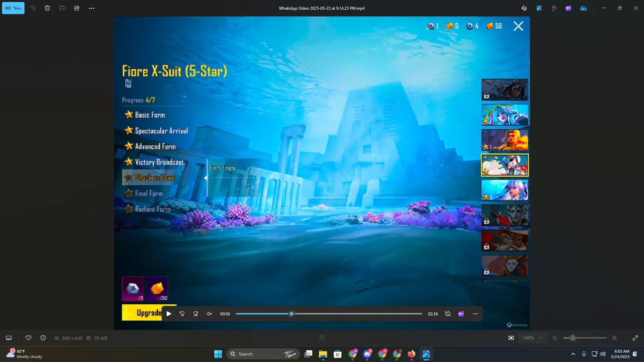This screenshot has width=644, height=362.
Task: Click the rotate icon in the top toolbar
Action: (33, 8)
